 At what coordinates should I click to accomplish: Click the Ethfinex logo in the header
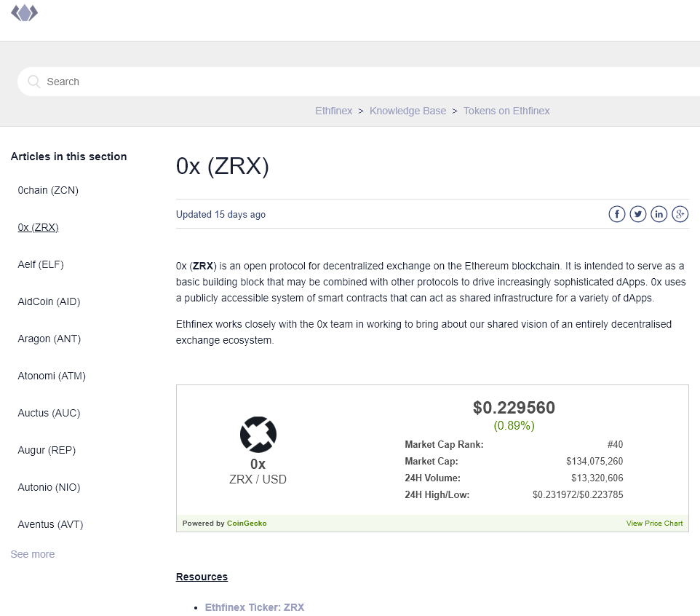24,12
